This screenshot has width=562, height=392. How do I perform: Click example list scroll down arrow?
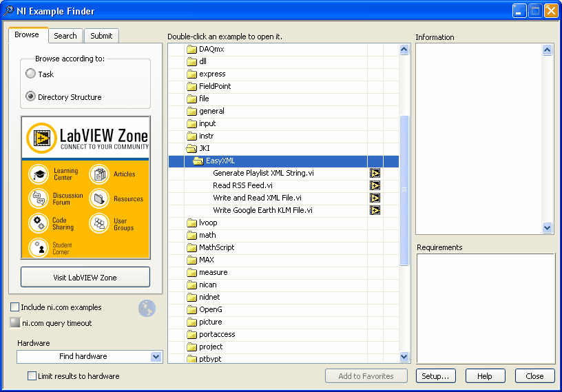point(404,357)
